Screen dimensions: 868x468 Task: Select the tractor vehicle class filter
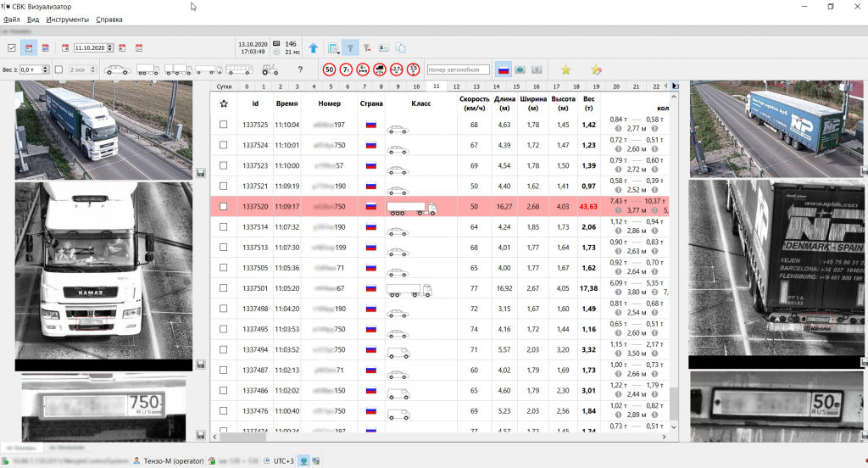click(270, 70)
